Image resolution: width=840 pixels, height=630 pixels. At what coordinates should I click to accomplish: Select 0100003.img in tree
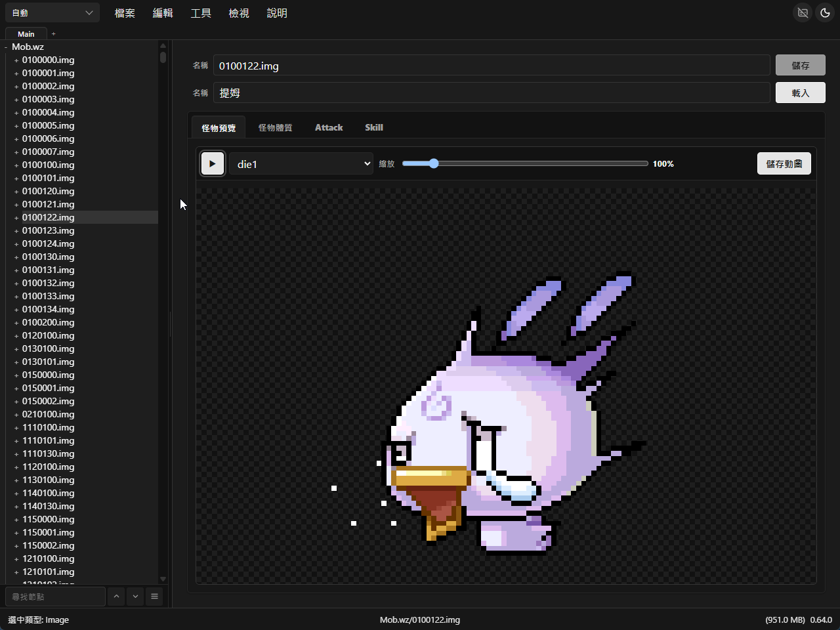pyautogui.click(x=49, y=99)
